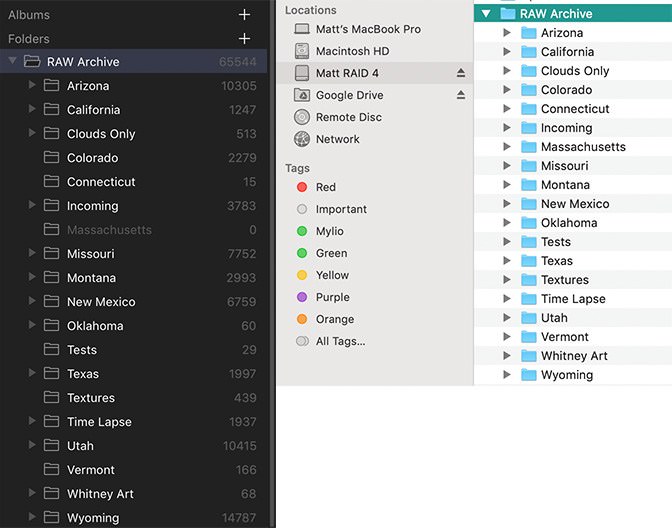Click Texas folder icon in Finder list
The height and width of the screenshot is (528, 672).
point(529,261)
